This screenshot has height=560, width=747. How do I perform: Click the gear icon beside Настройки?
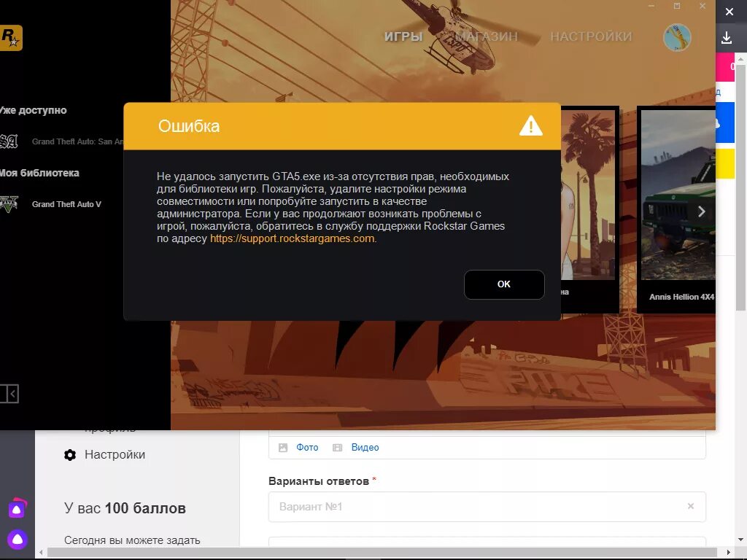pos(70,455)
